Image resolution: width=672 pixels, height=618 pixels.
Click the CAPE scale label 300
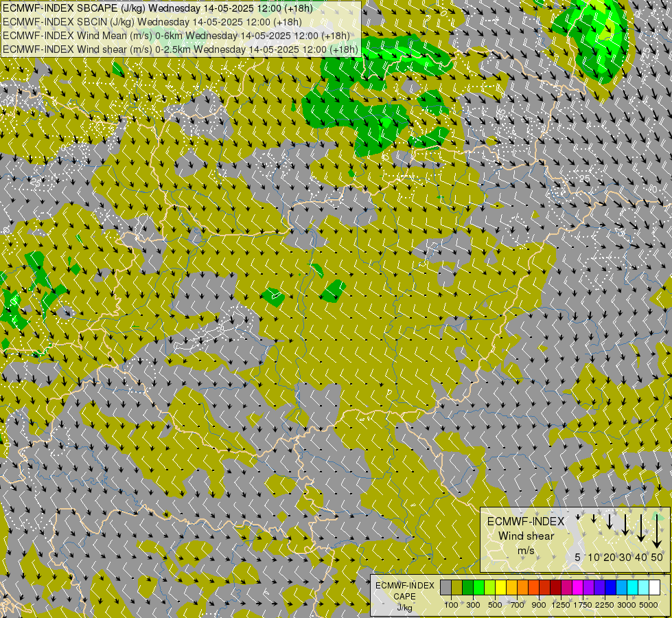[x=473, y=605]
